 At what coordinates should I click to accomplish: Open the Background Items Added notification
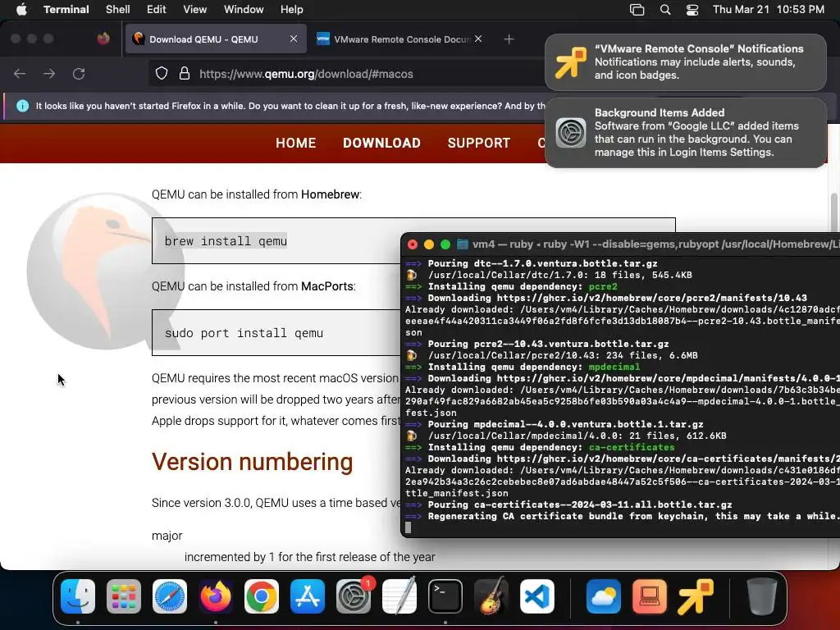tap(685, 132)
